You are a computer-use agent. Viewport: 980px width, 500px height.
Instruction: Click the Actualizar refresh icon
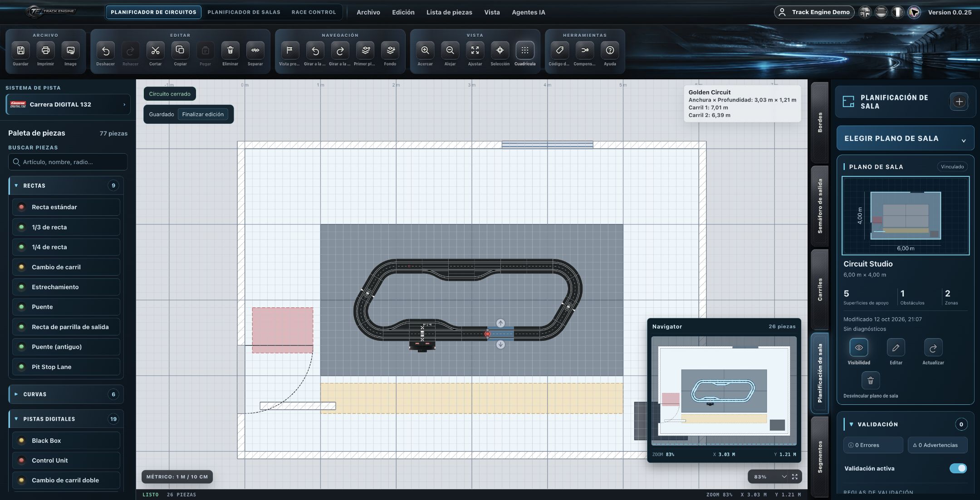pos(933,348)
